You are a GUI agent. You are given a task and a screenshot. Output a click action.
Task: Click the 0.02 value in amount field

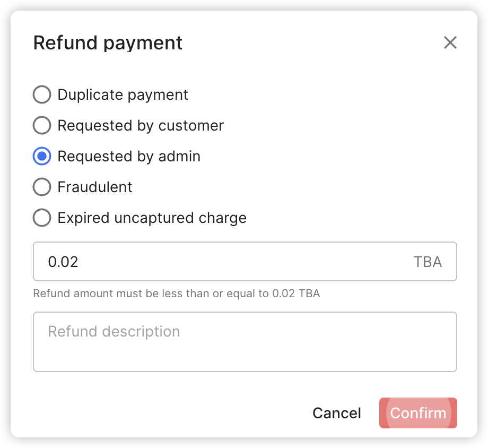63,262
